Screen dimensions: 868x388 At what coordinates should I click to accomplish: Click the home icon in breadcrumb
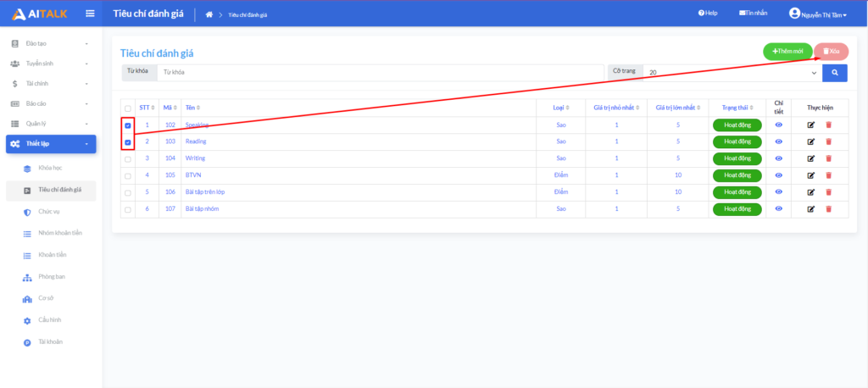(x=209, y=14)
